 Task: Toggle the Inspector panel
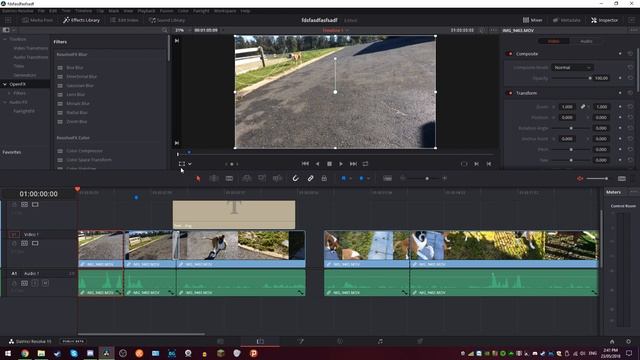604,20
